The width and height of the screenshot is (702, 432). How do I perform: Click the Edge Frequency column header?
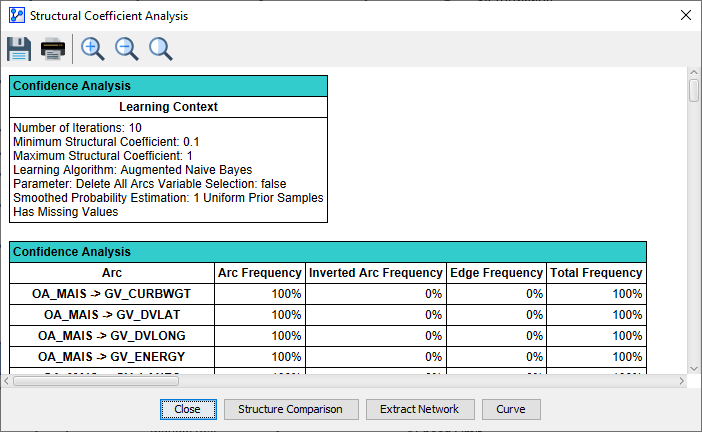click(496, 273)
